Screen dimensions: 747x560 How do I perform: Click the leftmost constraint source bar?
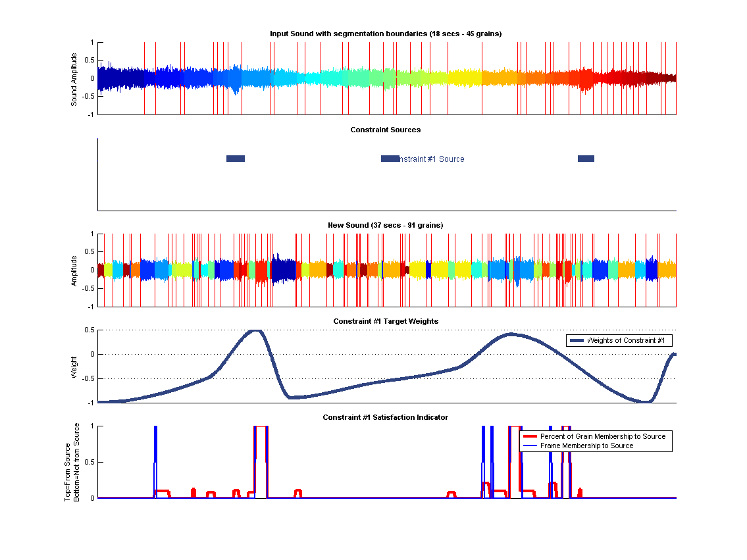(235, 159)
